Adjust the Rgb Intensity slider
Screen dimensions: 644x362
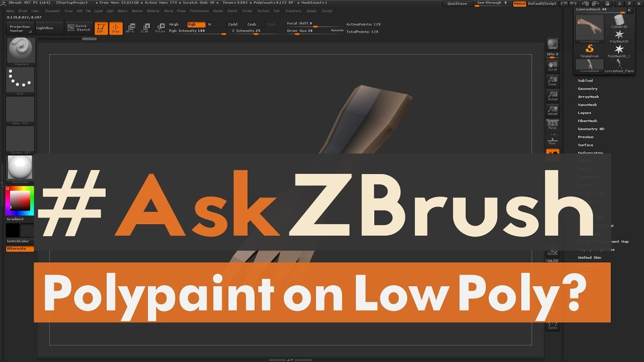point(197,31)
